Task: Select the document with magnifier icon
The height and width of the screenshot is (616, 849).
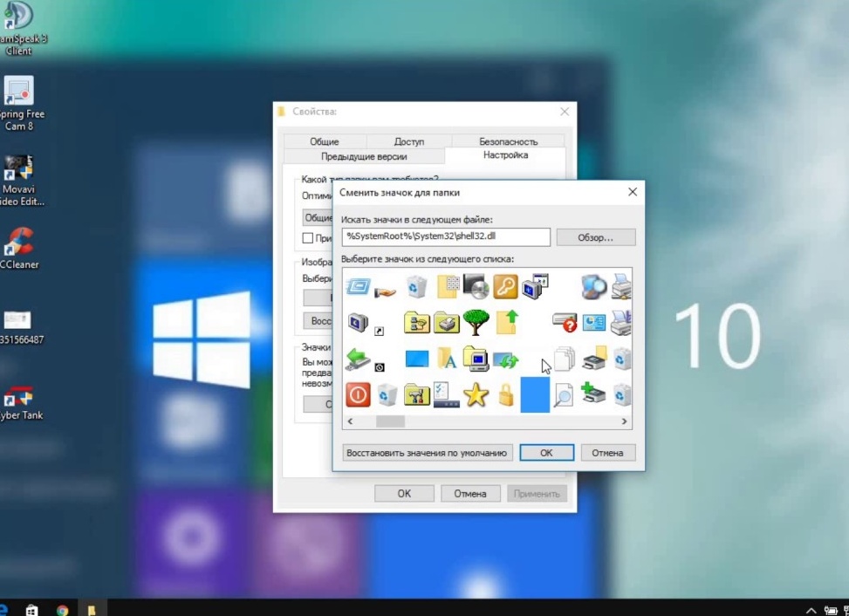Action: 564,394
